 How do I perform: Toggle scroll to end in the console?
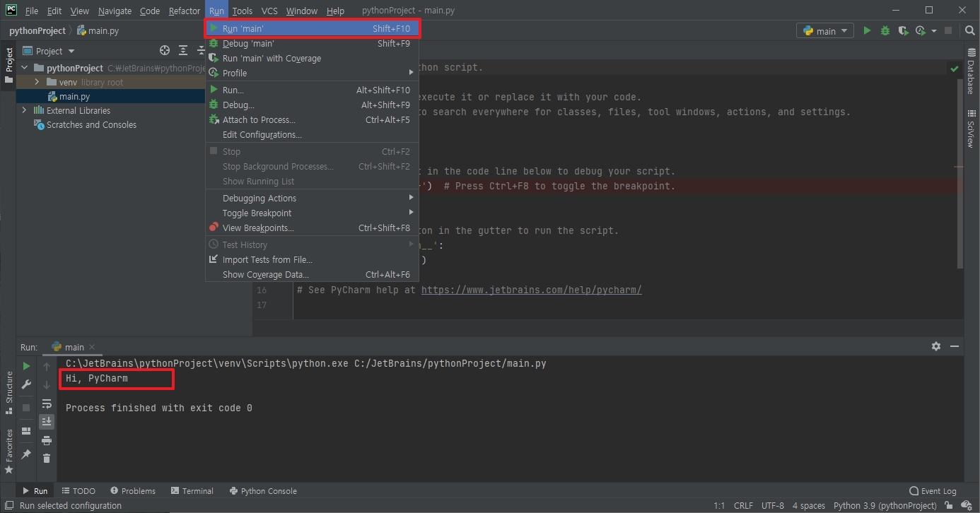point(47,421)
